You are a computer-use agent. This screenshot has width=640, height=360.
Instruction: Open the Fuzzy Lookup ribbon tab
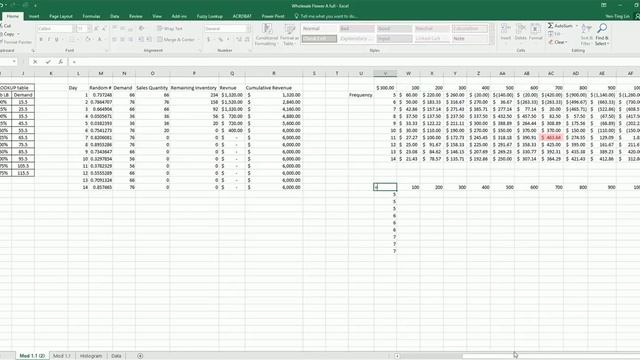210,16
